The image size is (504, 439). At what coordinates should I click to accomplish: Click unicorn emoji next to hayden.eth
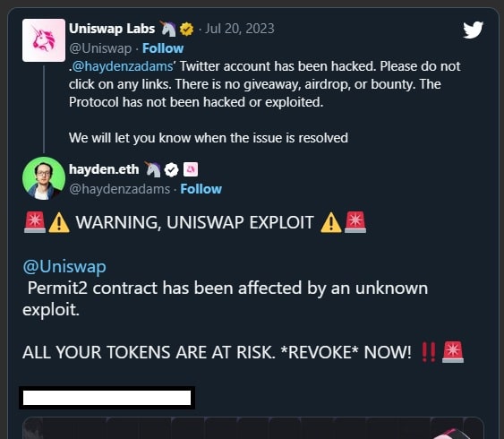152,169
